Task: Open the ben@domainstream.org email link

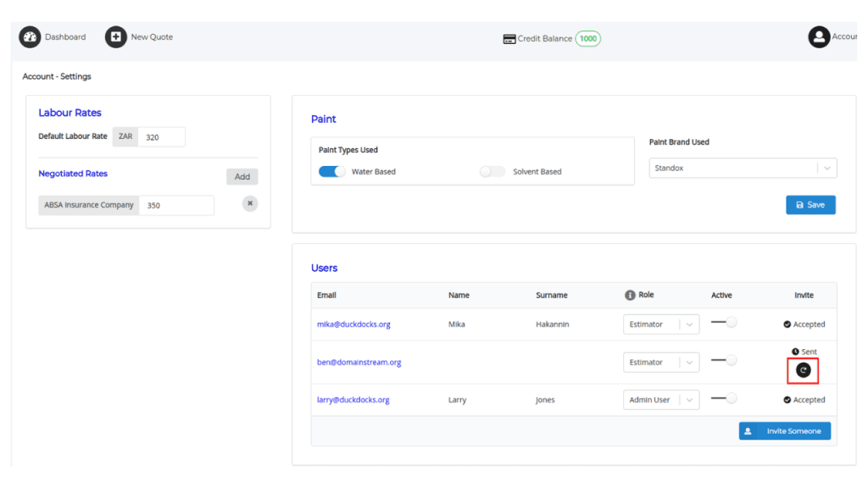Action: 359,363
